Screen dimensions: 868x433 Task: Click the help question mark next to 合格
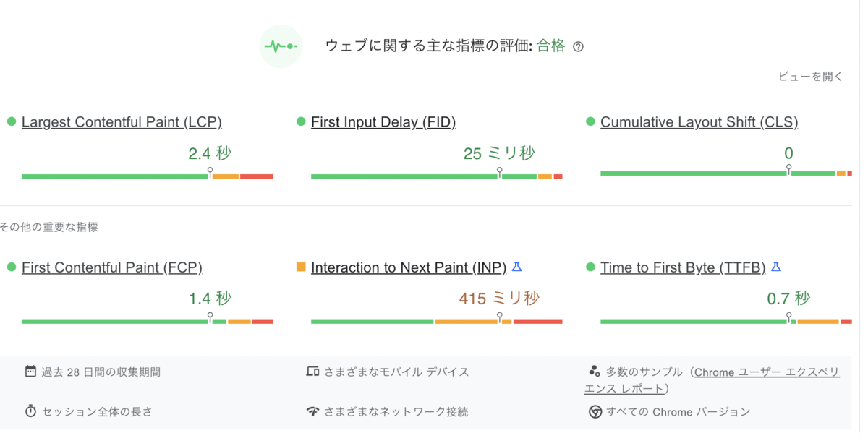coord(578,47)
